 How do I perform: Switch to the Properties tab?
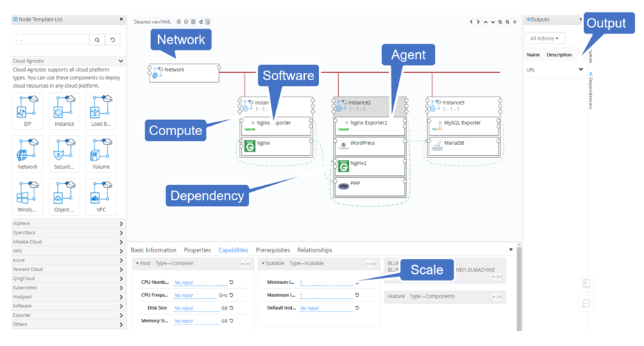197,250
